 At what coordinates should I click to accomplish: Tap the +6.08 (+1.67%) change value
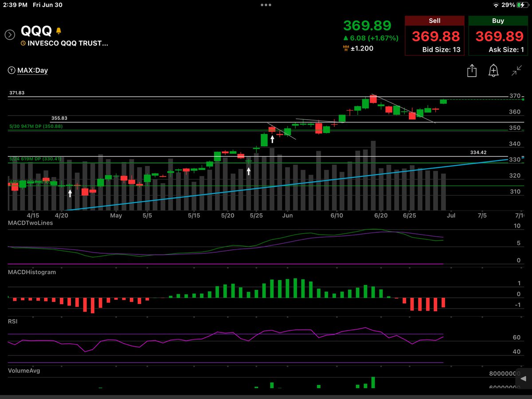click(x=371, y=38)
